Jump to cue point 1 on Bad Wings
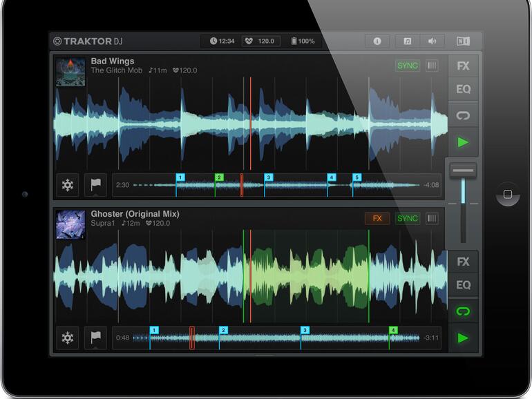The image size is (532, 399). 180,177
